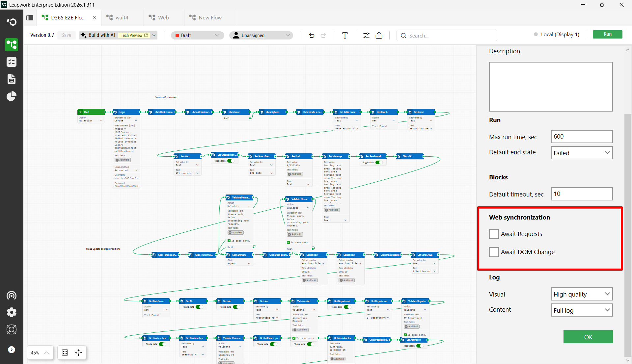Open the Default end state dropdown

pyautogui.click(x=582, y=153)
